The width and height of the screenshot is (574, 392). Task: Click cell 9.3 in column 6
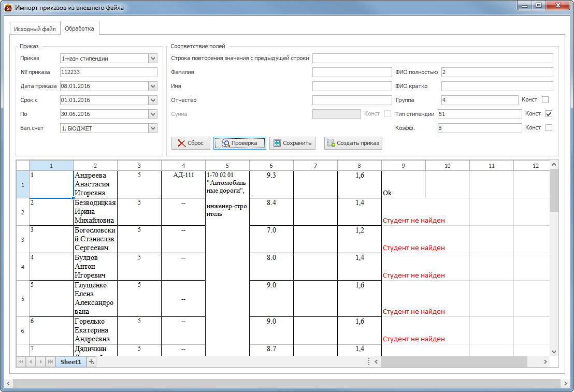271,184
